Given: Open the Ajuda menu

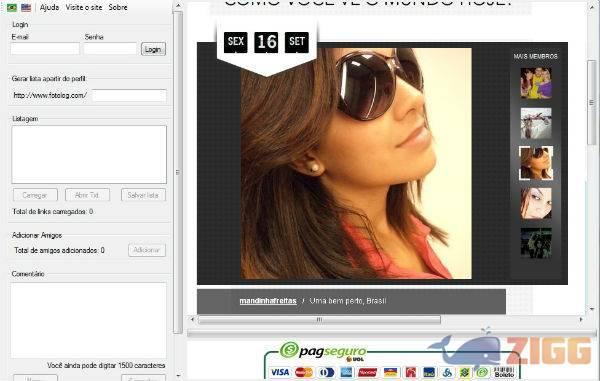Looking at the screenshot, I should (49, 7).
